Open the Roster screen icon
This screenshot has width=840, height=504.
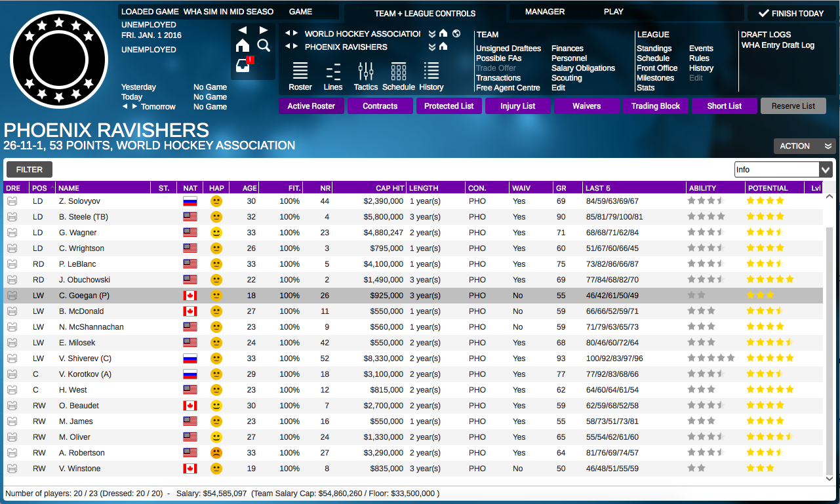(300, 72)
